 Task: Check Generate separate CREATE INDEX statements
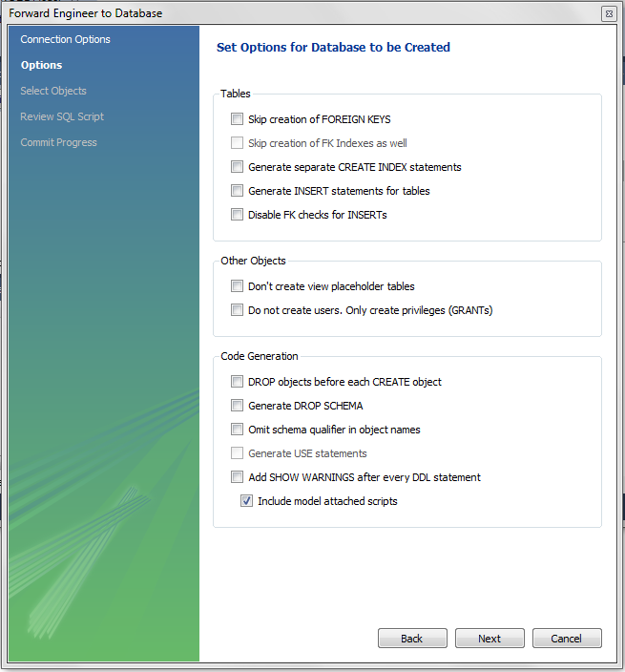pos(238,167)
